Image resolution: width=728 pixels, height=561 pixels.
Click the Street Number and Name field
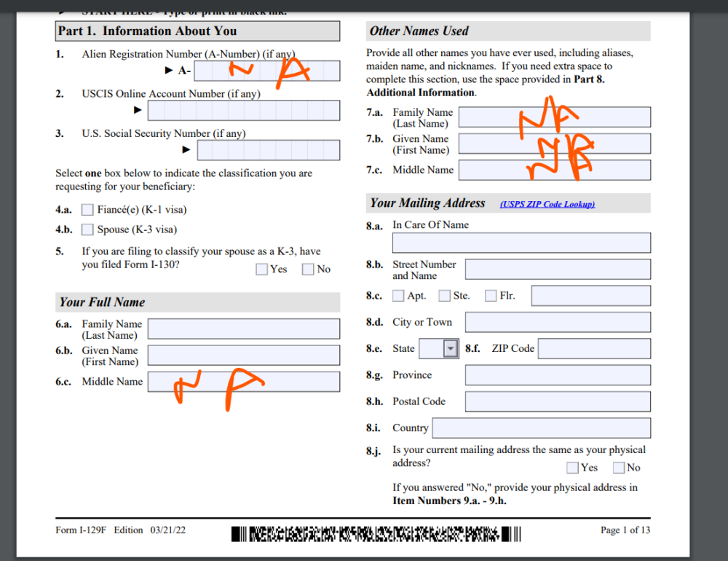(x=558, y=269)
